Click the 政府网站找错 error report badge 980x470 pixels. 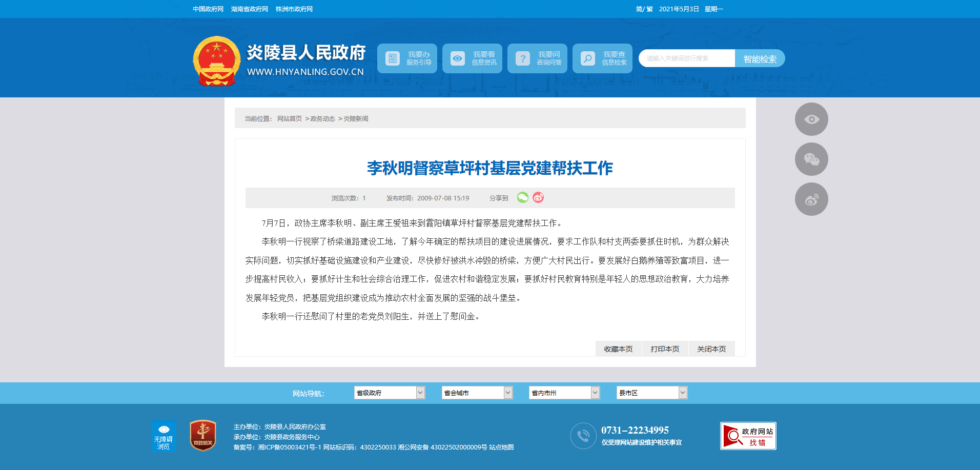pyautogui.click(x=748, y=436)
